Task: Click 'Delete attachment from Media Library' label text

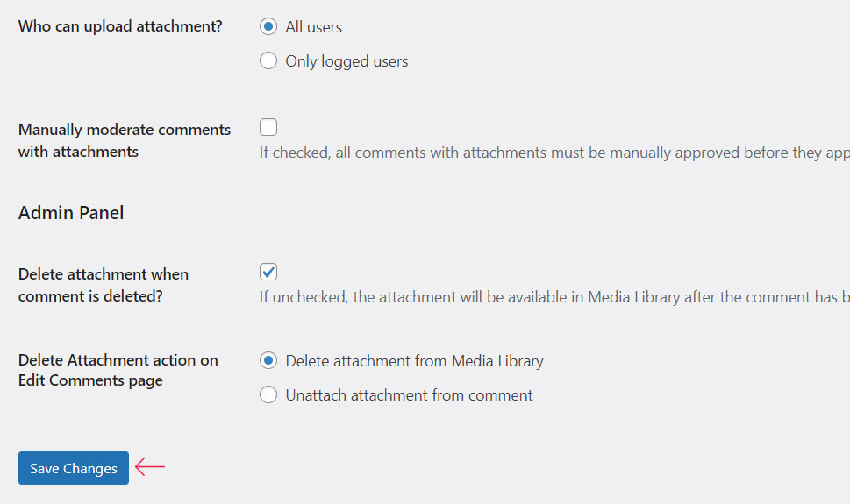Action: (x=414, y=361)
